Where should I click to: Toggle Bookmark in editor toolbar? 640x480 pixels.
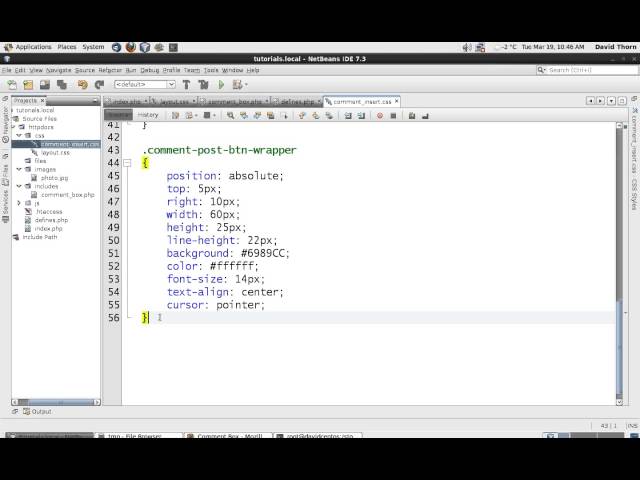329,116
